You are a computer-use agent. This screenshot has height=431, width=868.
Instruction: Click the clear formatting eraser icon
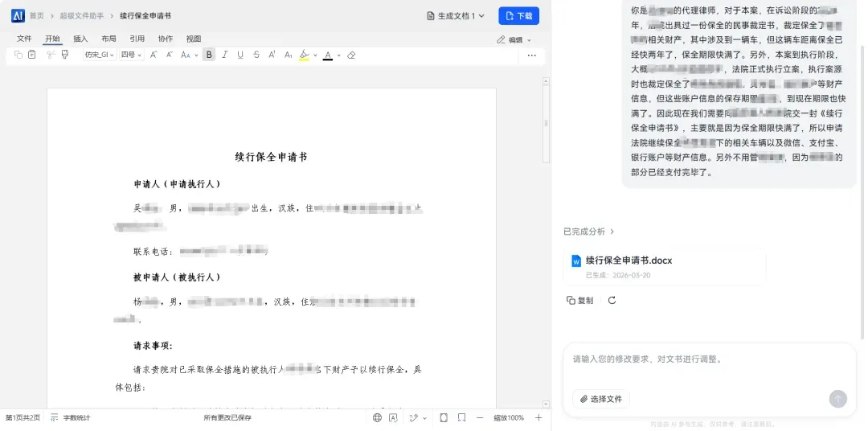(x=351, y=55)
